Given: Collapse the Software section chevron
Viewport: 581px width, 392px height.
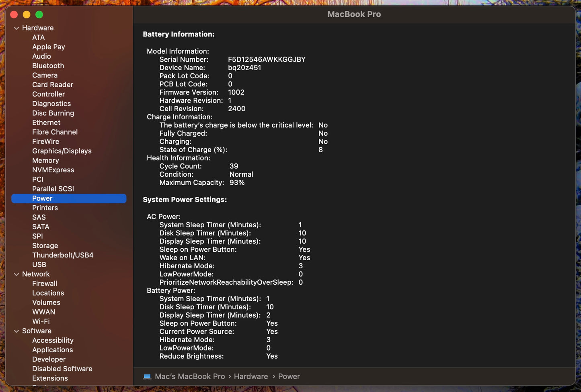Looking at the screenshot, I should tap(16, 331).
